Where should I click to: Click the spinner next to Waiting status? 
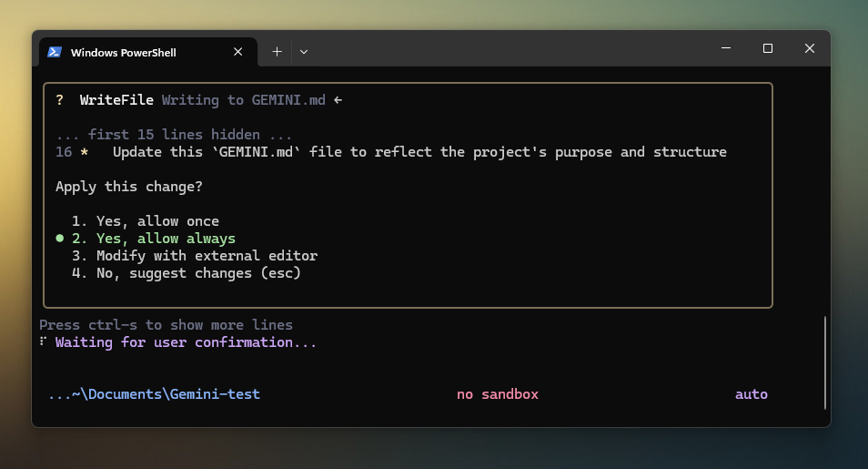[43, 342]
